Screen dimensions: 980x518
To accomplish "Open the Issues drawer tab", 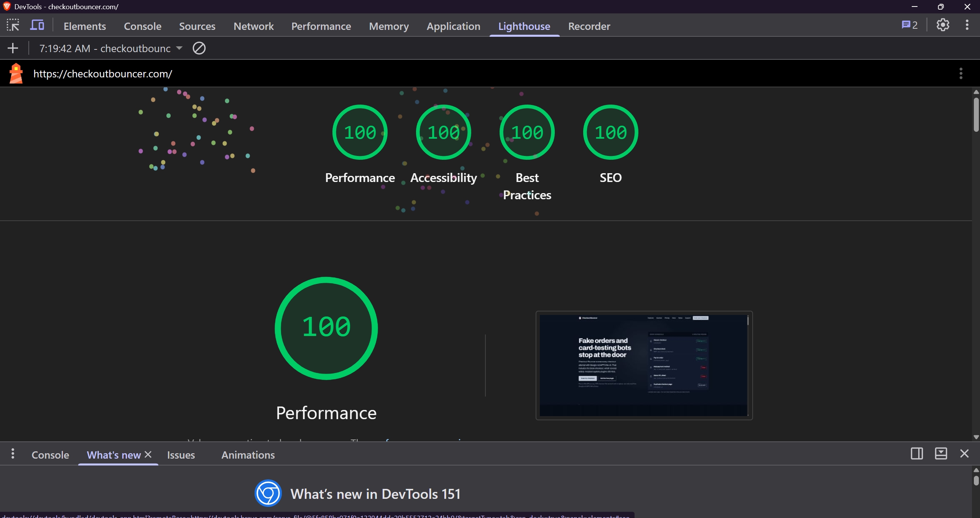I will click(x=181, y=455).
